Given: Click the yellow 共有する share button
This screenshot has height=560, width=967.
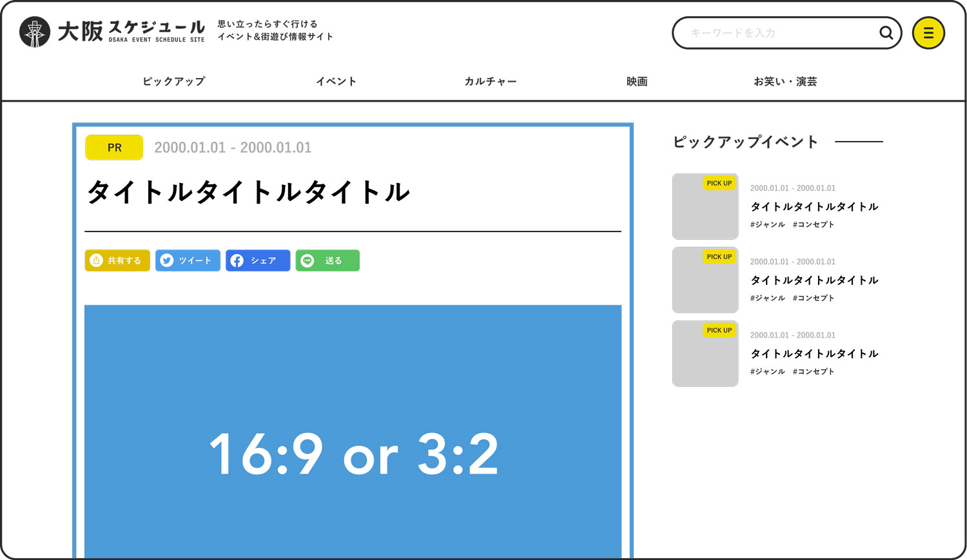Looking at the screenshot, I should coord(117,260).
